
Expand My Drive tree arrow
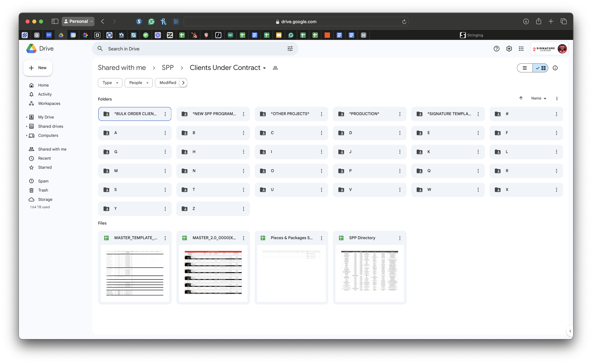27,117
